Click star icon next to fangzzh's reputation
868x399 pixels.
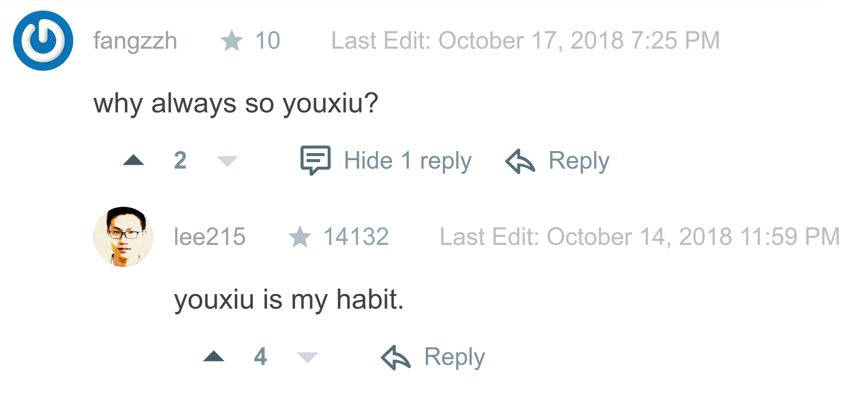[x=232, y=40]
